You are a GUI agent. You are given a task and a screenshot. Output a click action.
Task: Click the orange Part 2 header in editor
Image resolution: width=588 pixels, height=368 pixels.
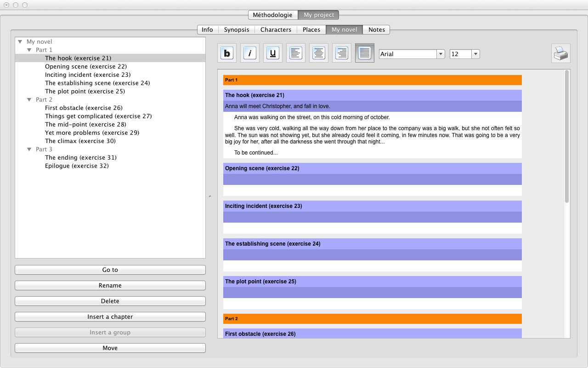[373, 318]
